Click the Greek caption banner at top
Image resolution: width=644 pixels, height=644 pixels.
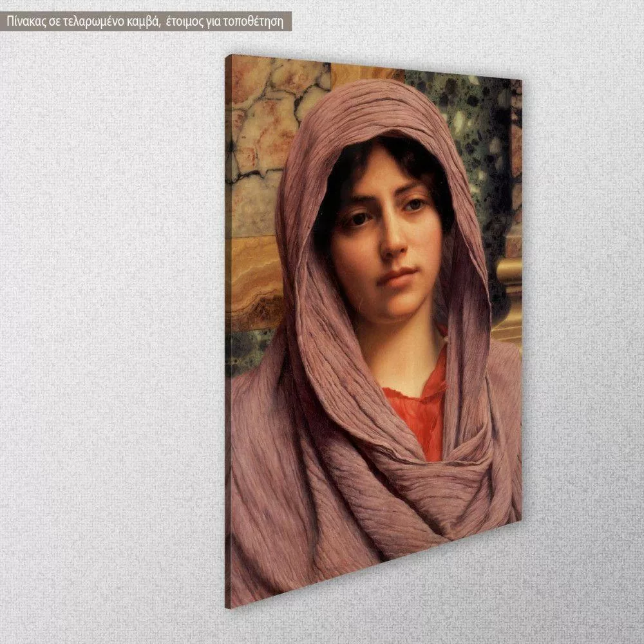(147, 21)
